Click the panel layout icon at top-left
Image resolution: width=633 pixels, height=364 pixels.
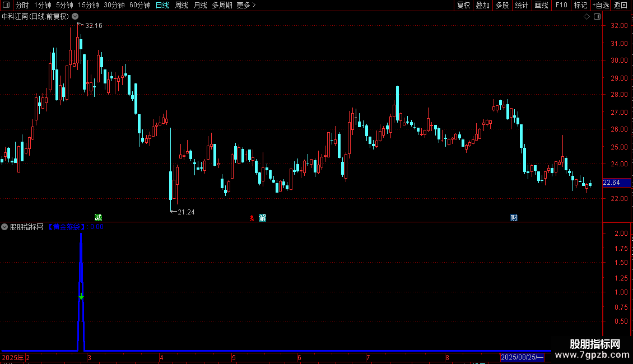6,5
